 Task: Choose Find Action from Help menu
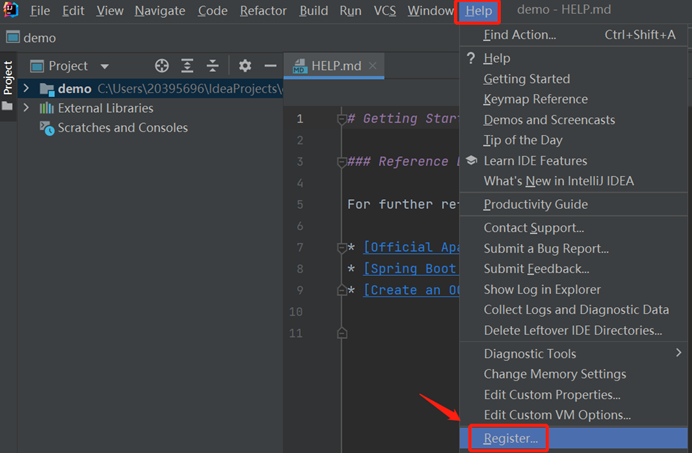tap(574, 35)
